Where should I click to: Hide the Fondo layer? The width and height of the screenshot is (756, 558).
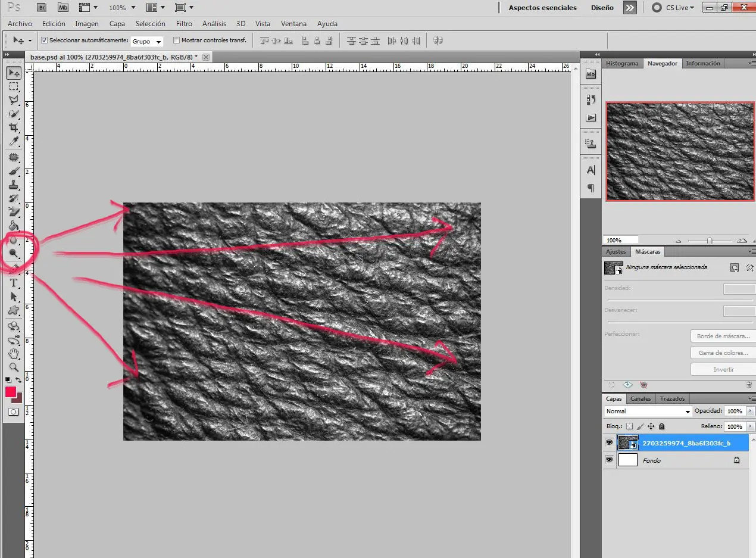(609, 460)
